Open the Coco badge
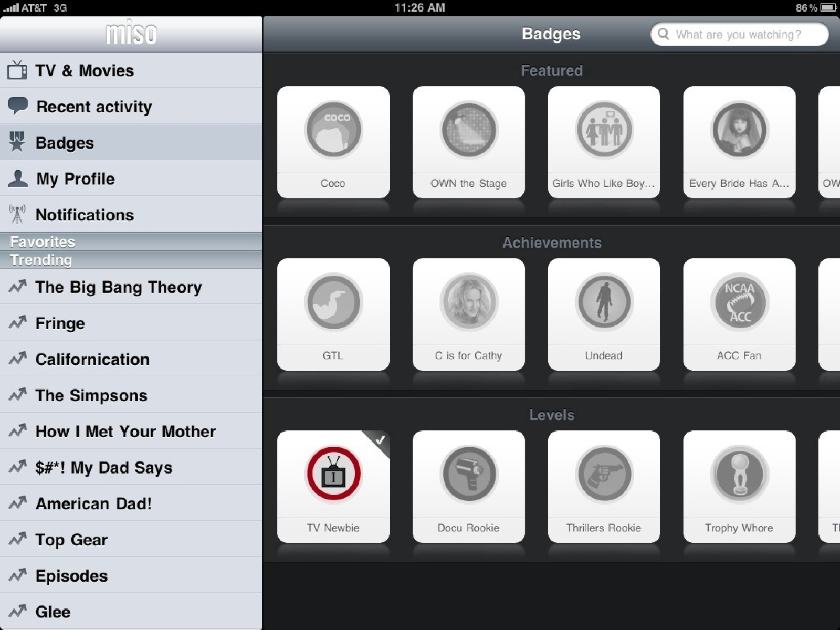This screenshot has height=630, width=840. (333, 142)
